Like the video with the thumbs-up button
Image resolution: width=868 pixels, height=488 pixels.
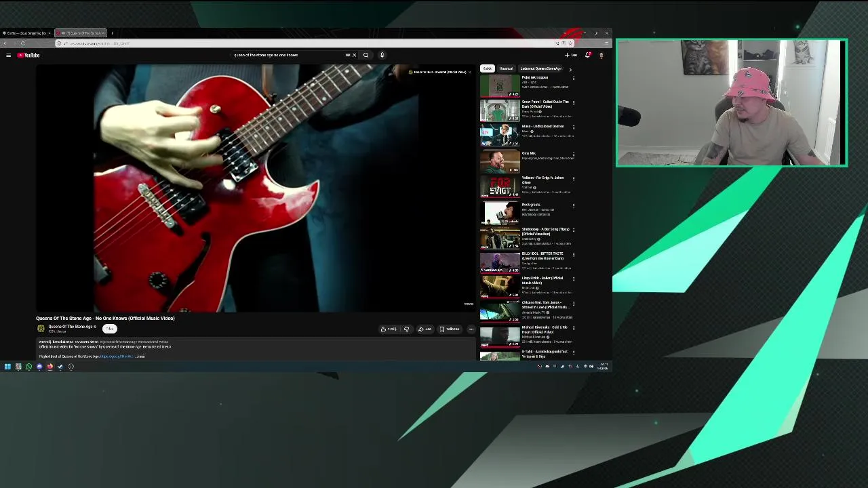[389, 329]
